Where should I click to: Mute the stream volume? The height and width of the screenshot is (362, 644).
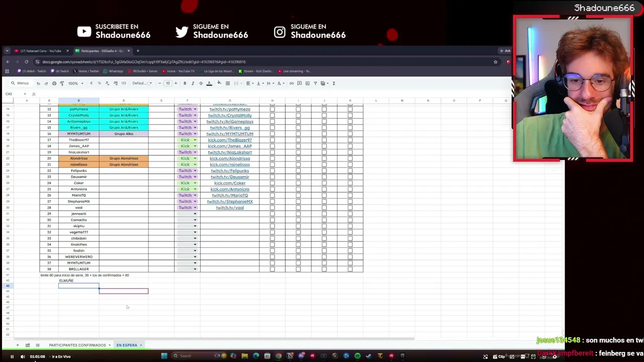coord(23,356)
